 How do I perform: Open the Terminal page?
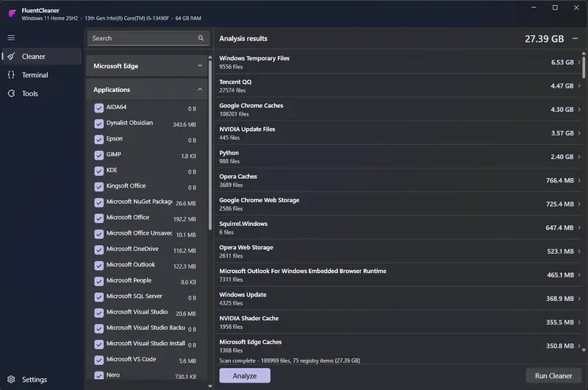41,75
